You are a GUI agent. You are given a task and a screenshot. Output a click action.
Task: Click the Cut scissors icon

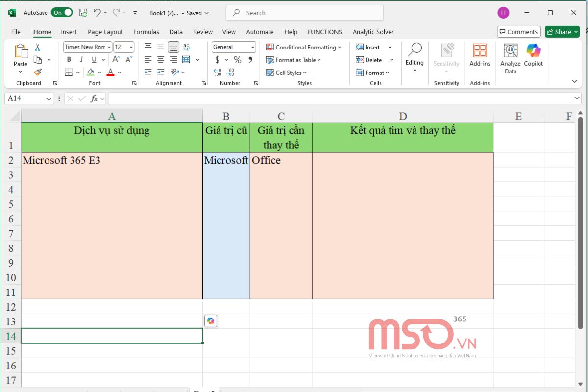pyautogui.click(x=38, y=48)
